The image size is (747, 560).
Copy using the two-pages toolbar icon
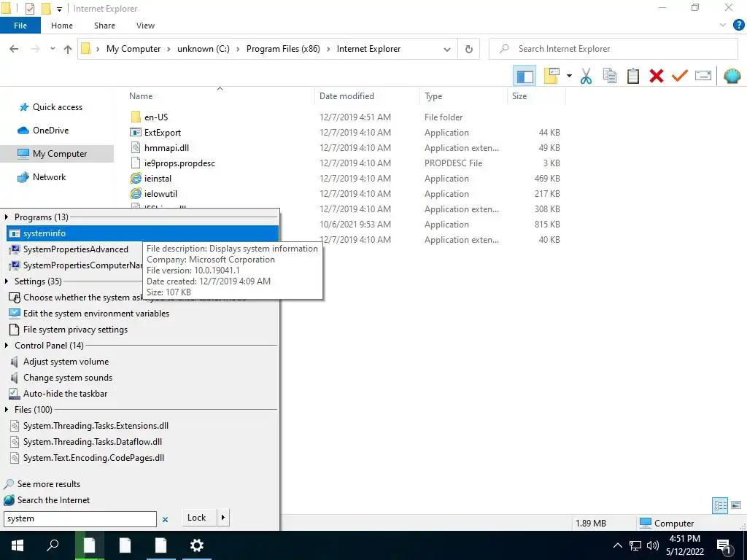click(x=609, y=76)
